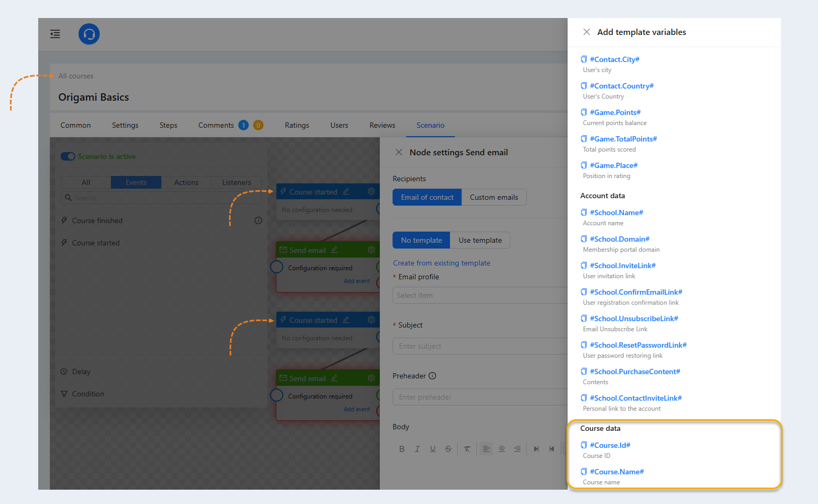Apply bold formatting in Body editor
818x504 pixels.
coord(402,449)
